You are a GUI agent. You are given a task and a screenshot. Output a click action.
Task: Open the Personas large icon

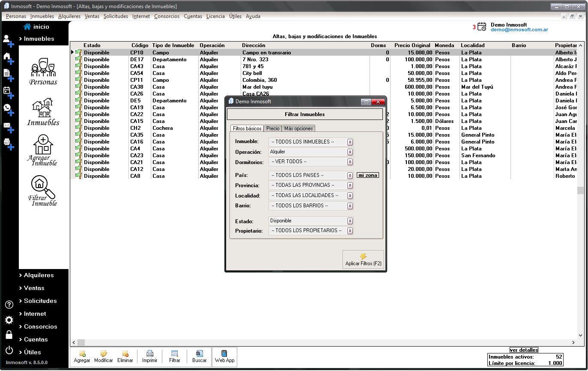point(43,71)
